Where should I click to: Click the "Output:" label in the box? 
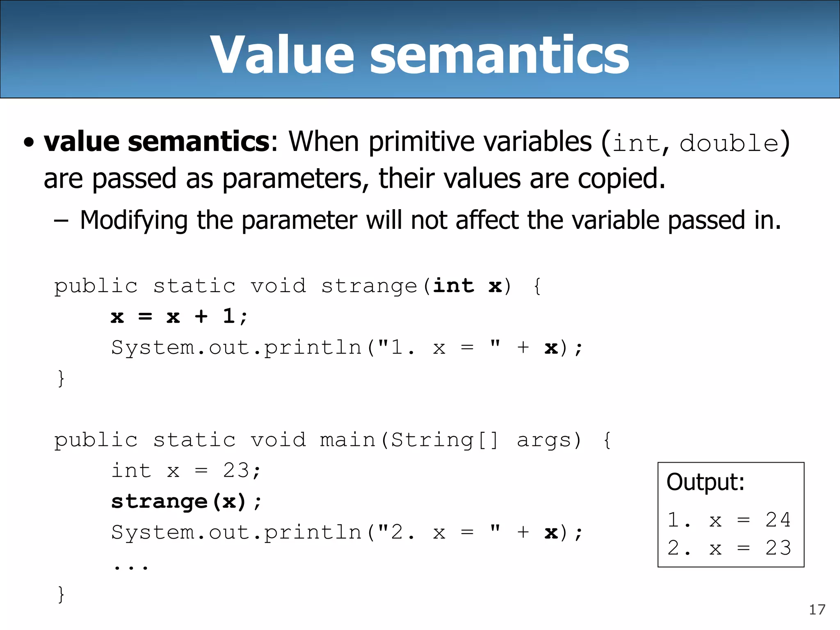tap(705, 482)
